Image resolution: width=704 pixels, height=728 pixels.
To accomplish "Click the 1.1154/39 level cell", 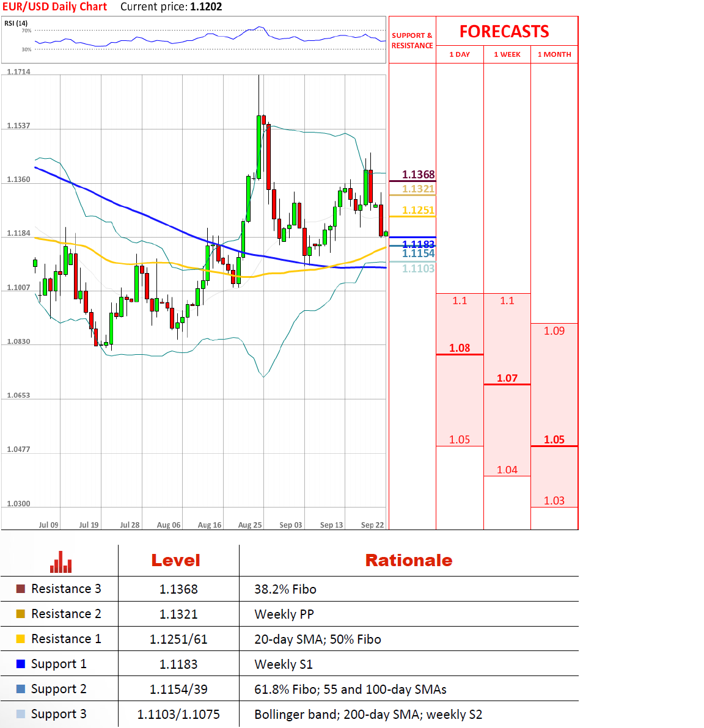I will pos(178,690).
